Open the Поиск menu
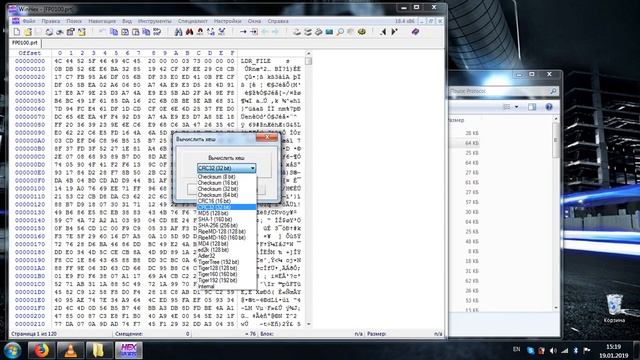 pyautogui.click(x=74, y=21)
